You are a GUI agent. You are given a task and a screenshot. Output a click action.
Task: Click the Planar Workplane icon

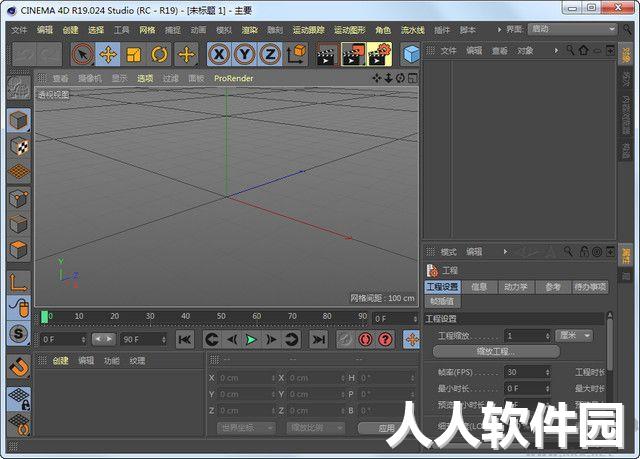point(19,424)
